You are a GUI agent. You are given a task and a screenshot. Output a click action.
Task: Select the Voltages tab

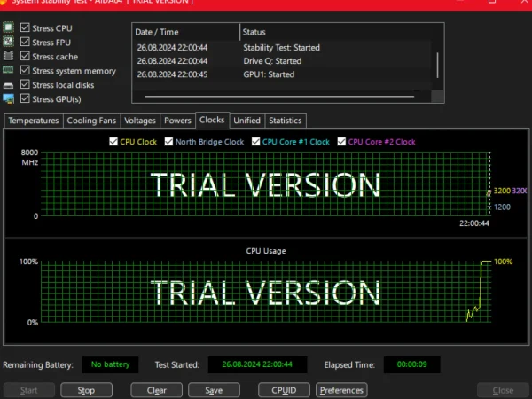(x=140, y=121)
